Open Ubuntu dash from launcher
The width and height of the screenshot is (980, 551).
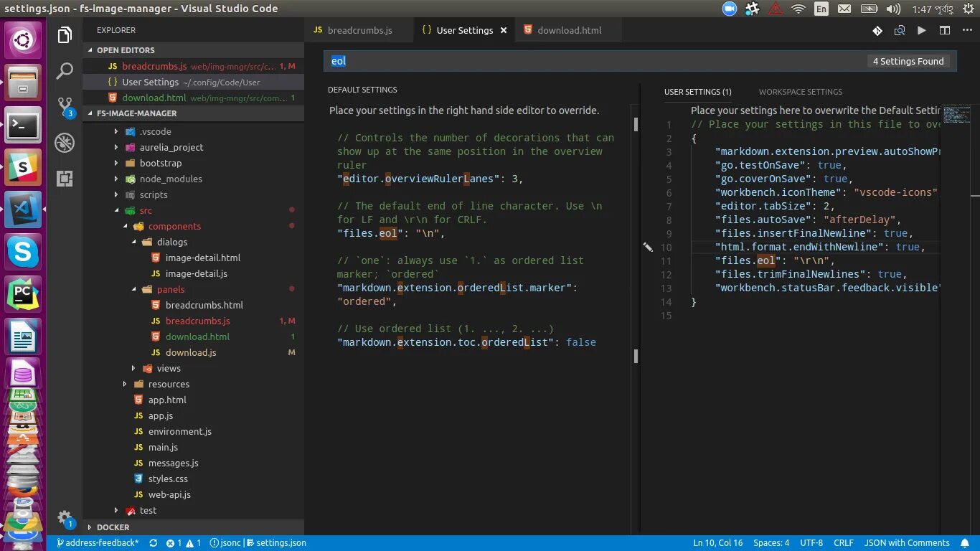coord(23,39)
